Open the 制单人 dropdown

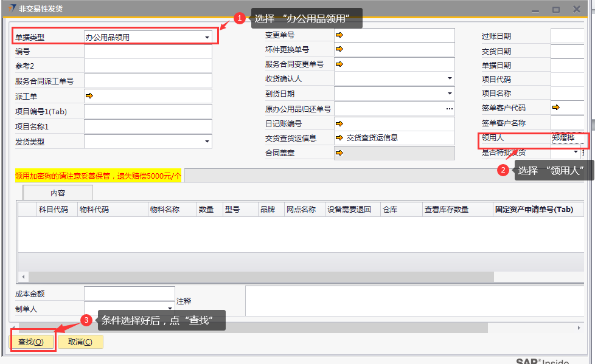point(170,309)
